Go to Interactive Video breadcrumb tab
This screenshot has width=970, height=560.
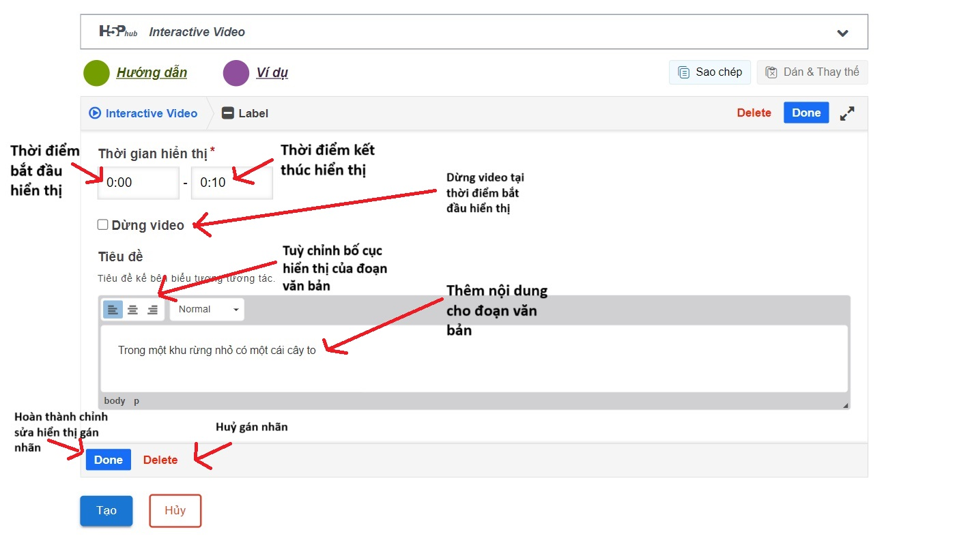point(143,113)
